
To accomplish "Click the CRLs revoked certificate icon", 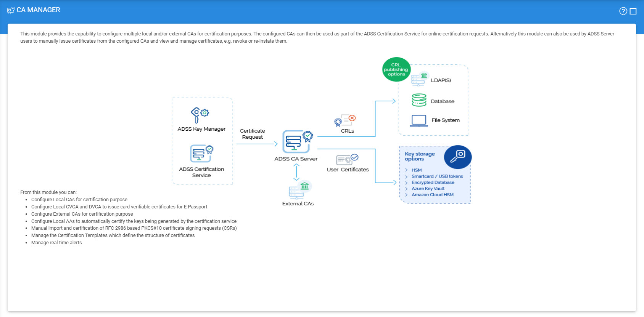I will [345, 120].
